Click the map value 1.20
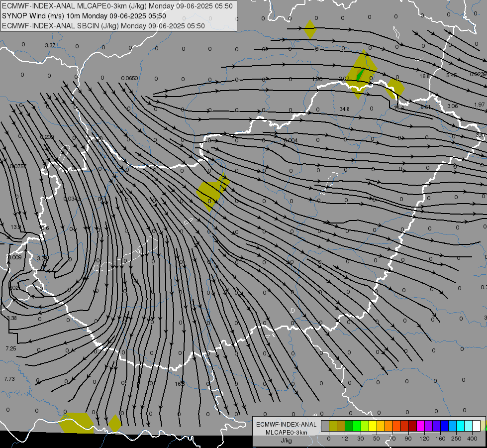This screenshot has height=448, width=487. tap(317, 79)
